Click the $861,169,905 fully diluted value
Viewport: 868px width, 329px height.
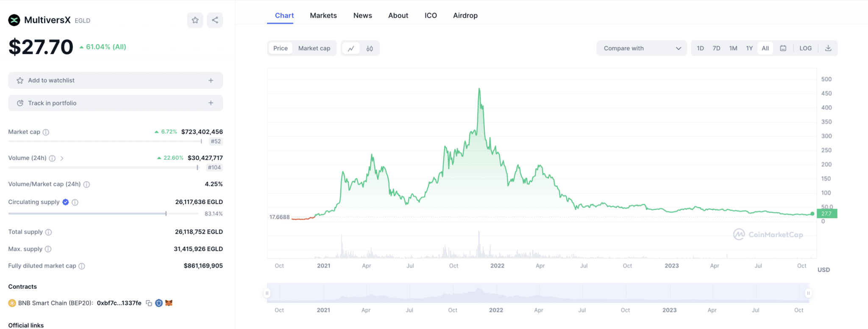203,266
